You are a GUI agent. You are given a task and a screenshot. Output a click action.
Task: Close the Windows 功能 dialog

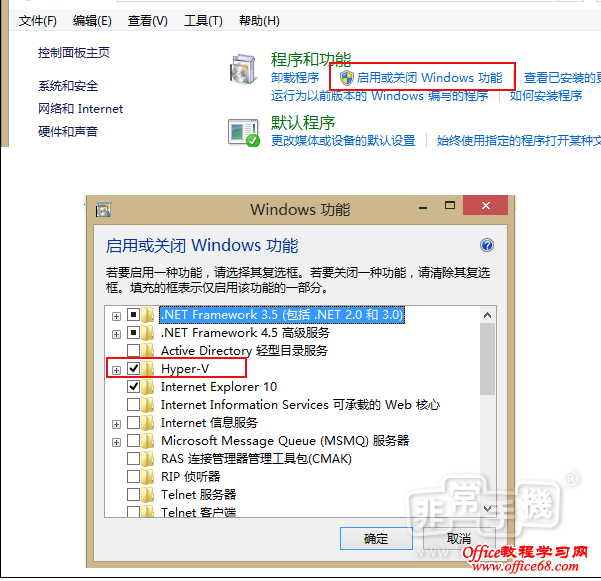pyautogui.click(x=486, y=205)
